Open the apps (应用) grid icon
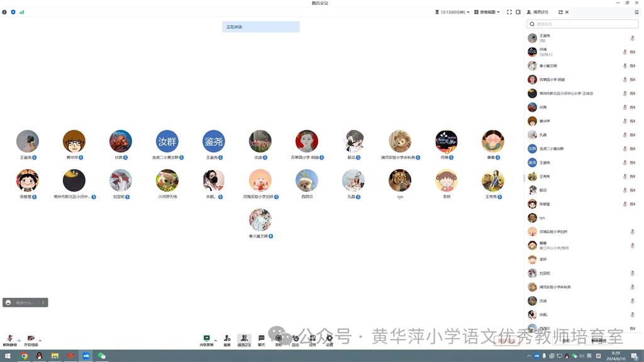644x362 pixels. pyautogui.click(x=313, y=338)
